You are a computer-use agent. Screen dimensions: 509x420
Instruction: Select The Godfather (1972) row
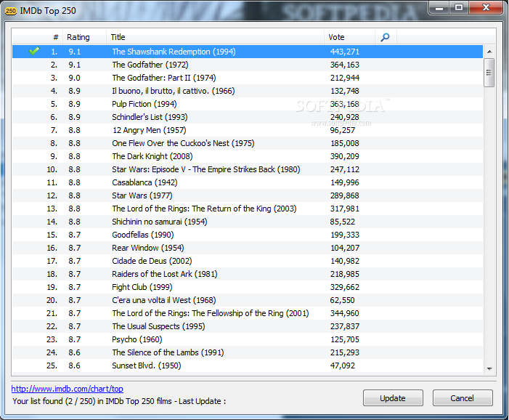pos(248,65)
